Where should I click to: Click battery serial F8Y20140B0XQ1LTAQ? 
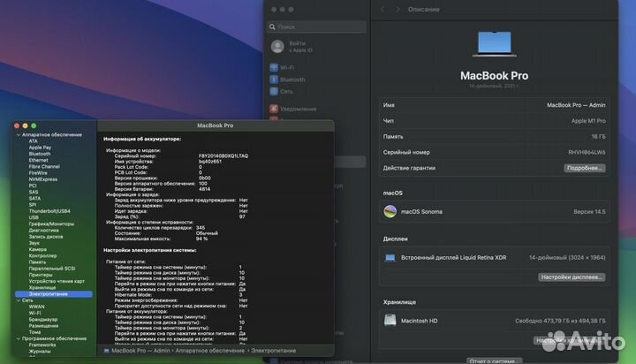pyautogui.click(x=223, y=155)
